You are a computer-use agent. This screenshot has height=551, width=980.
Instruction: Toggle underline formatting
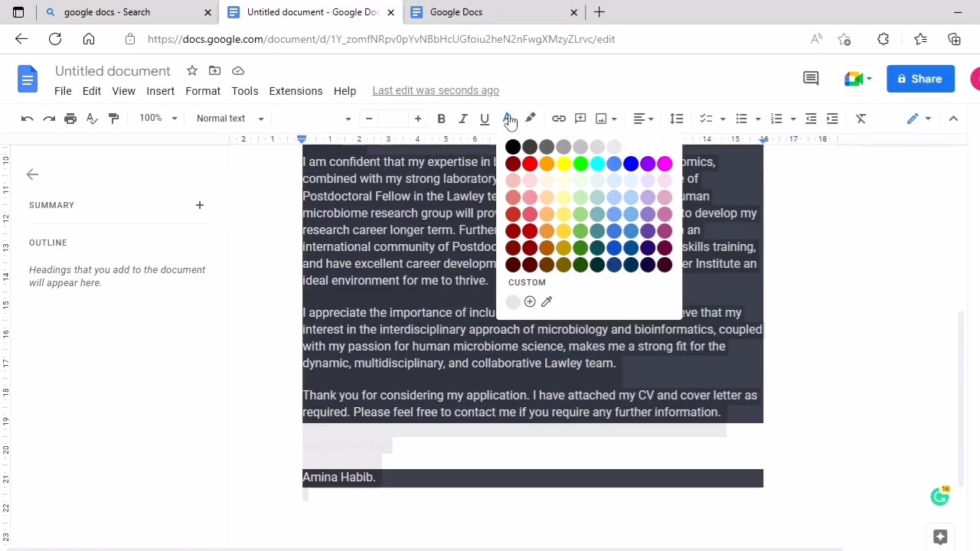coord(484,118)
